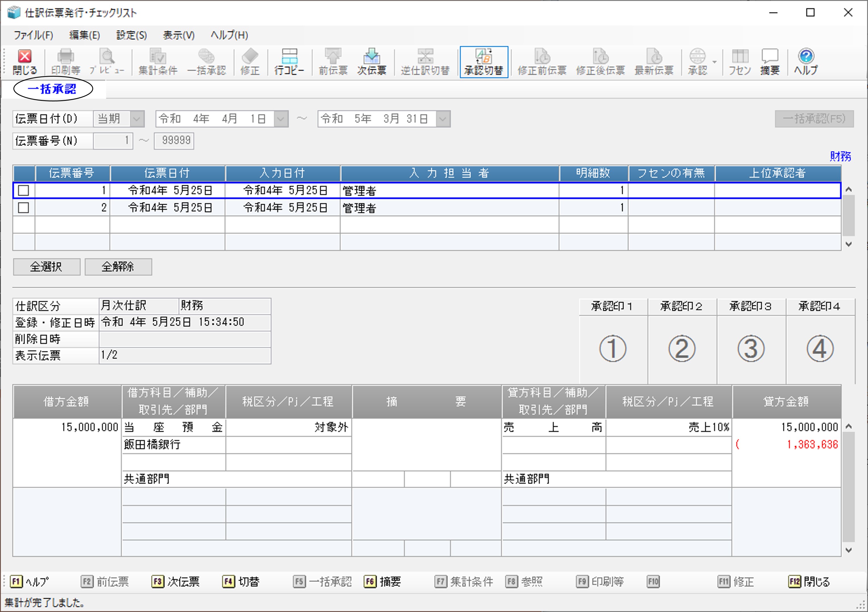
Task: Click the フセン toolbar icon
Action: point(740,62)
